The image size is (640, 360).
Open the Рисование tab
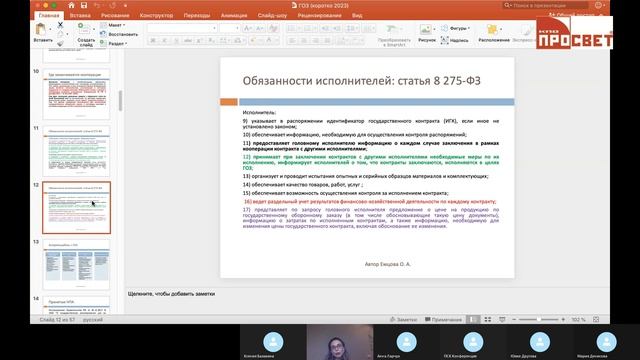tap(115, 16)
